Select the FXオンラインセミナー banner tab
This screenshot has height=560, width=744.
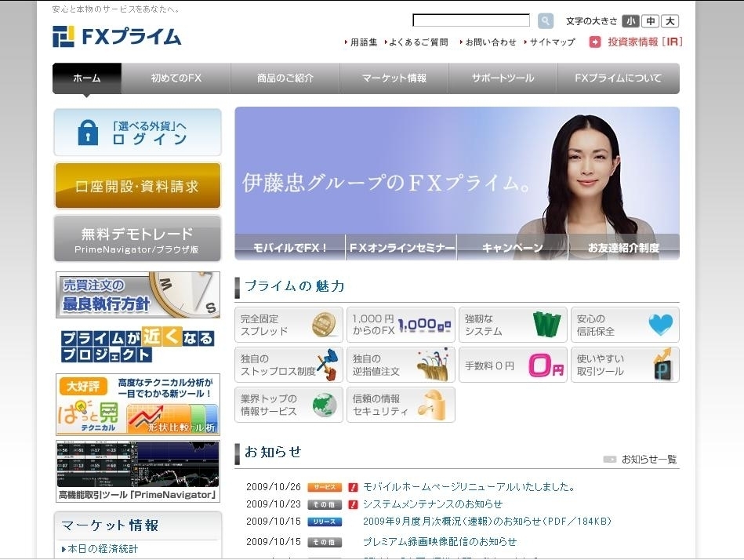coord(401,247)
